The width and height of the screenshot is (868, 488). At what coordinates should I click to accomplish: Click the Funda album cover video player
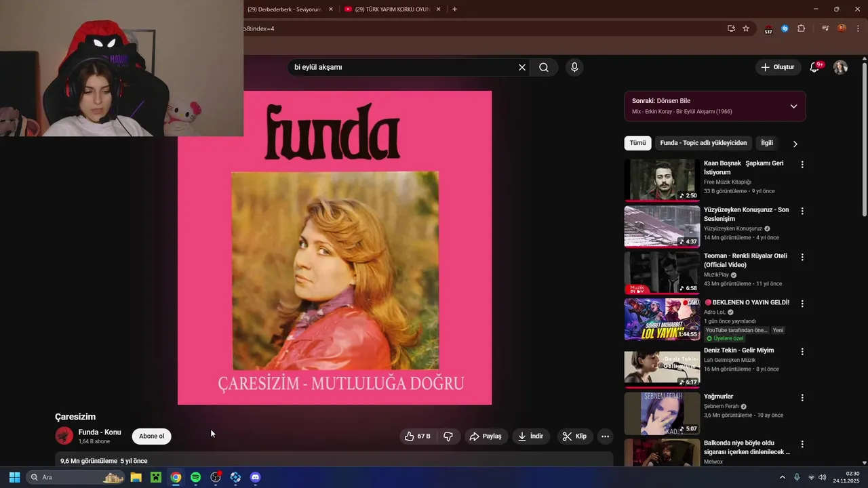(334, 248)
